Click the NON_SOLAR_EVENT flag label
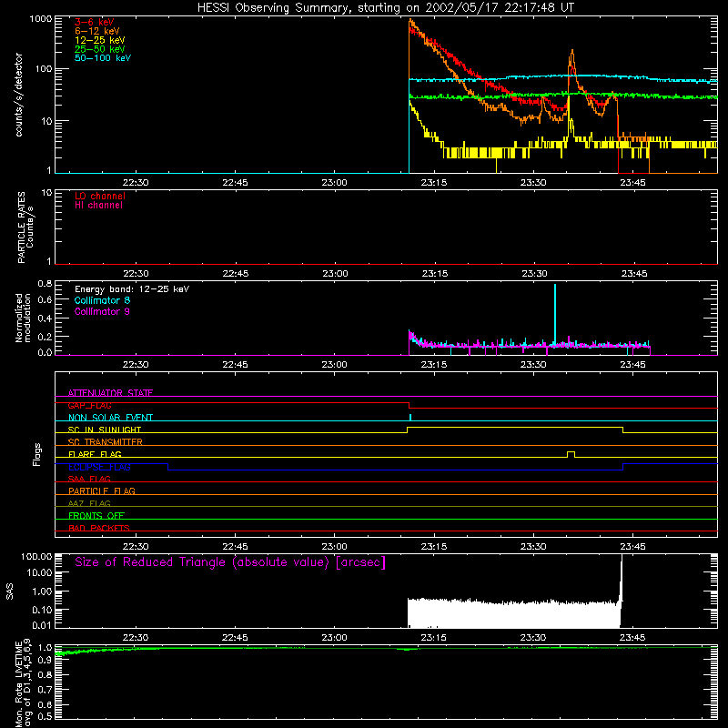The height and width of the screenshot is (728, 728). (110, 418)
